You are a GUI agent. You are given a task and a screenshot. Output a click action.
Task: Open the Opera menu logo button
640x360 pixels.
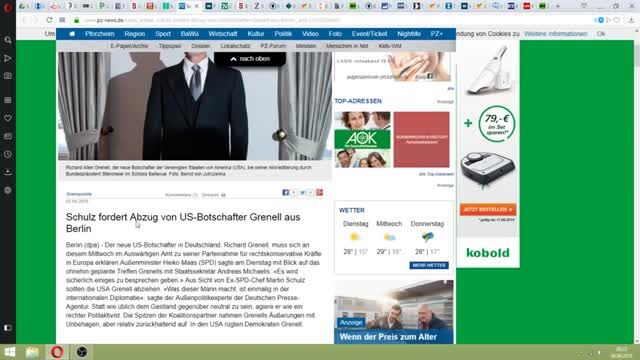coord(7,7)
